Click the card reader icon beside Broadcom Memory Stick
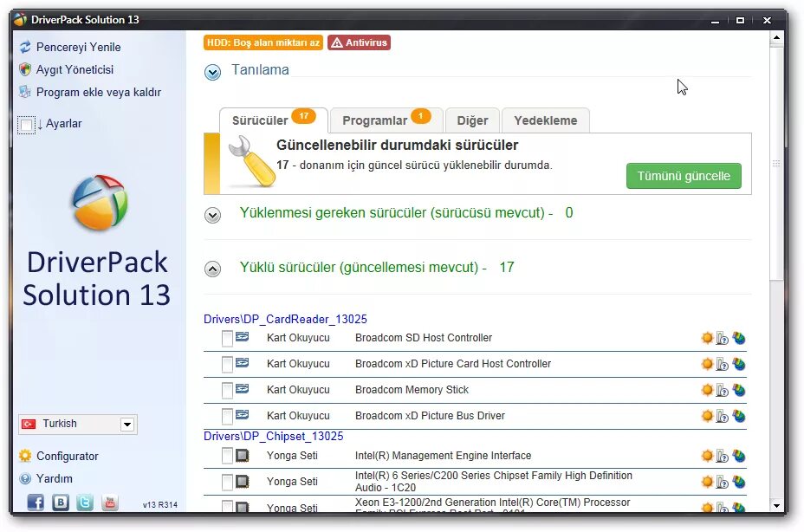 pos(242,389)
